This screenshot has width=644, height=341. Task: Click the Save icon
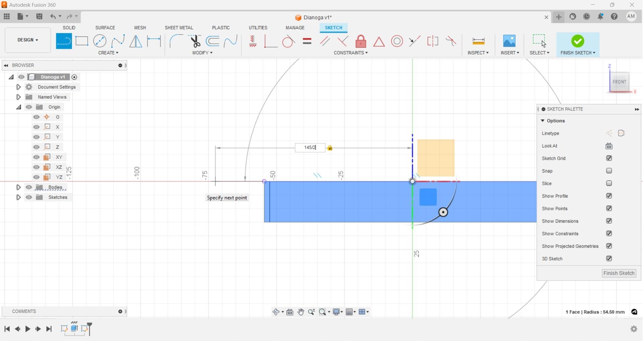pos(39,16)
